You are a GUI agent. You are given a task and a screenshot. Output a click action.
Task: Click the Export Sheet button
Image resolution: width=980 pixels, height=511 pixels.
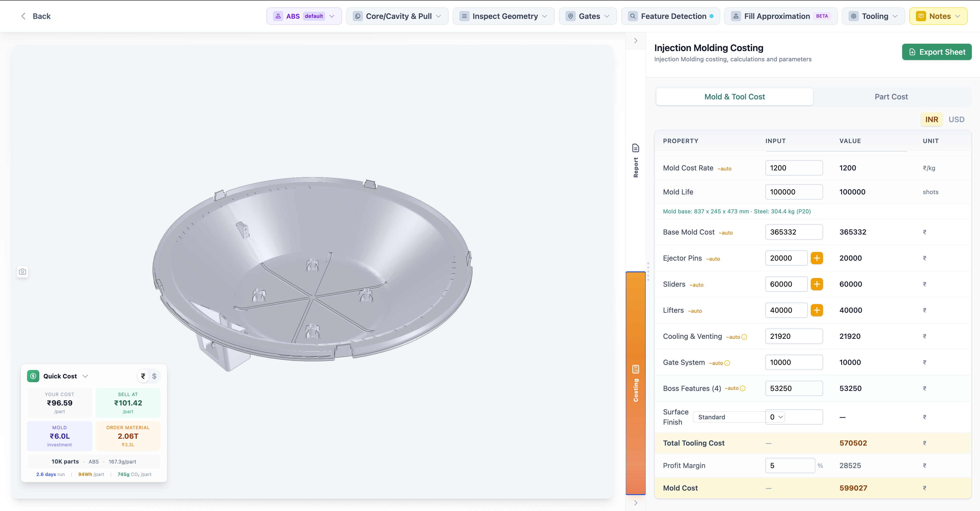[x=937, y=52]
